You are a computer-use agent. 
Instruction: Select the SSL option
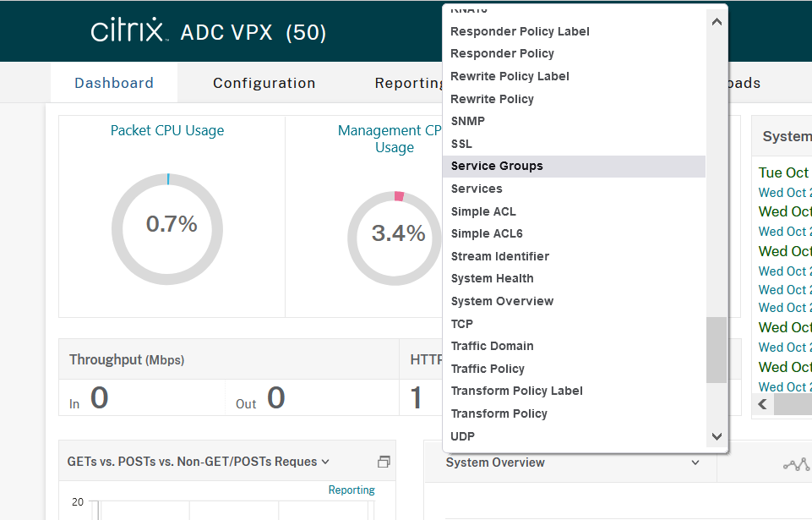click(461, 144)
